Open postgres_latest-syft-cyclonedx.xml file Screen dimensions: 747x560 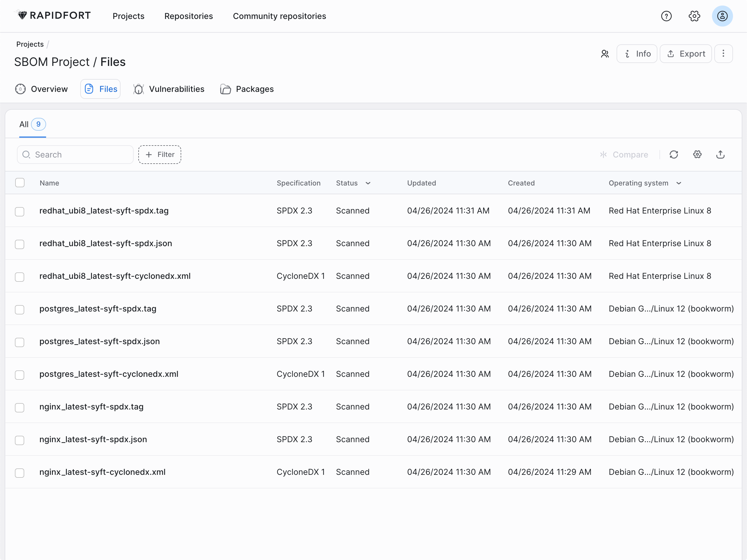click(x=109, y=374)
